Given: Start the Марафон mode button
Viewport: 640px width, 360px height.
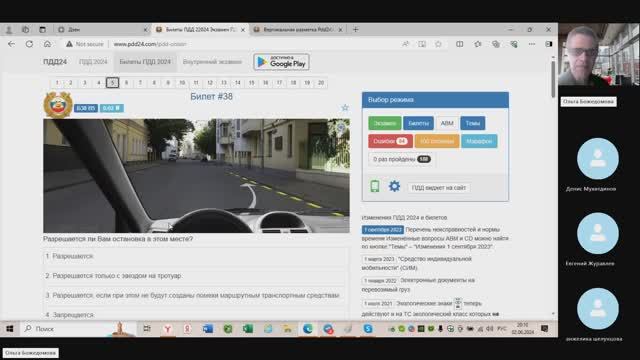Looking at the screenshot, I should coord(479,141).
